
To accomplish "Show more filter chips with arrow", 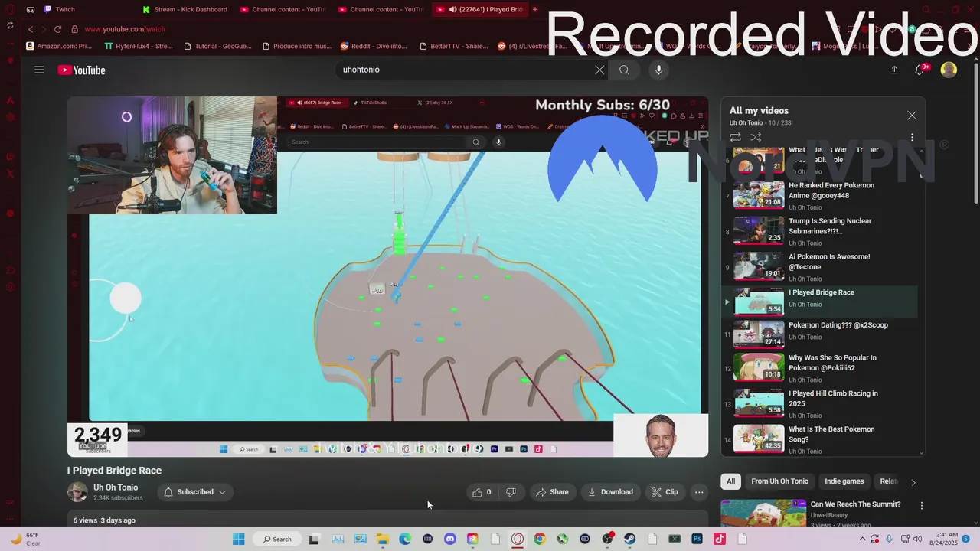I will pos(913,482).
